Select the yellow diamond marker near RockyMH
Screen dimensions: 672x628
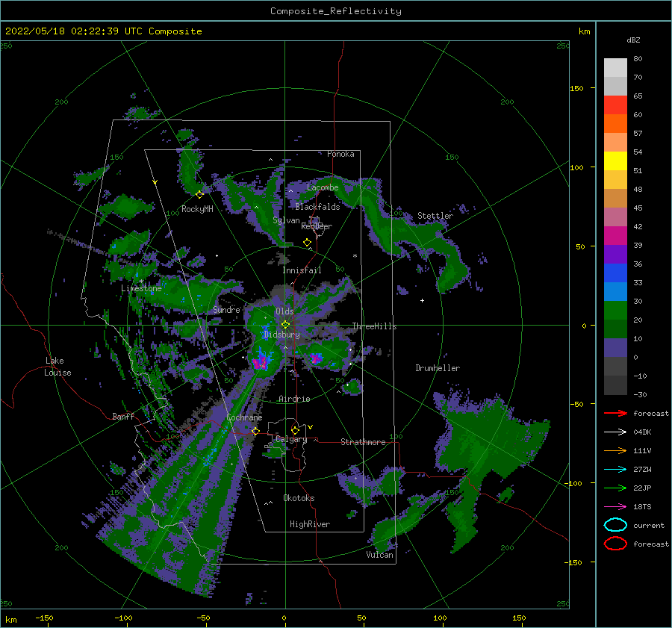point(199,195)
